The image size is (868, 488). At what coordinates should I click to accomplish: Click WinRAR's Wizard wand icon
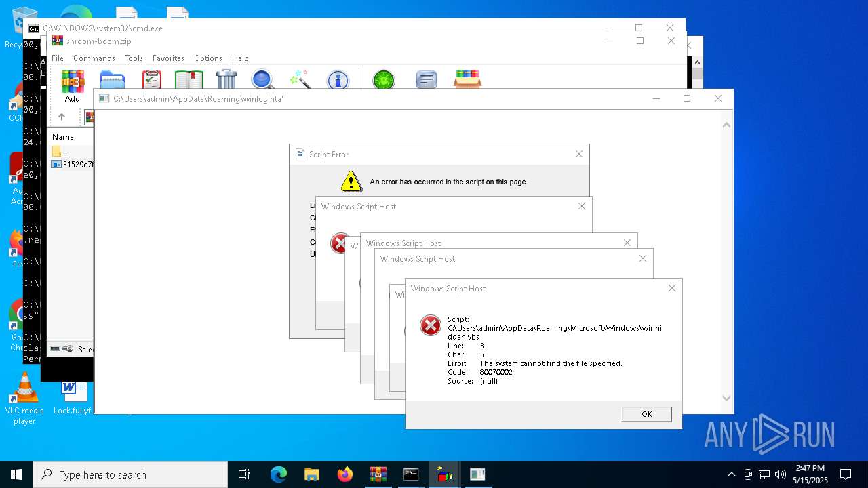pyautogui.click(x=300, y=80)
